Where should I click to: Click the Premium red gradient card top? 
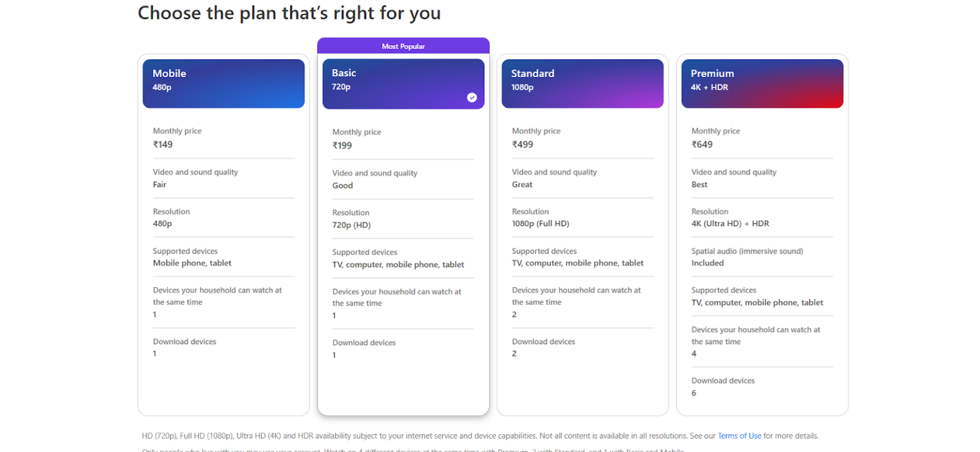point(762,84)
